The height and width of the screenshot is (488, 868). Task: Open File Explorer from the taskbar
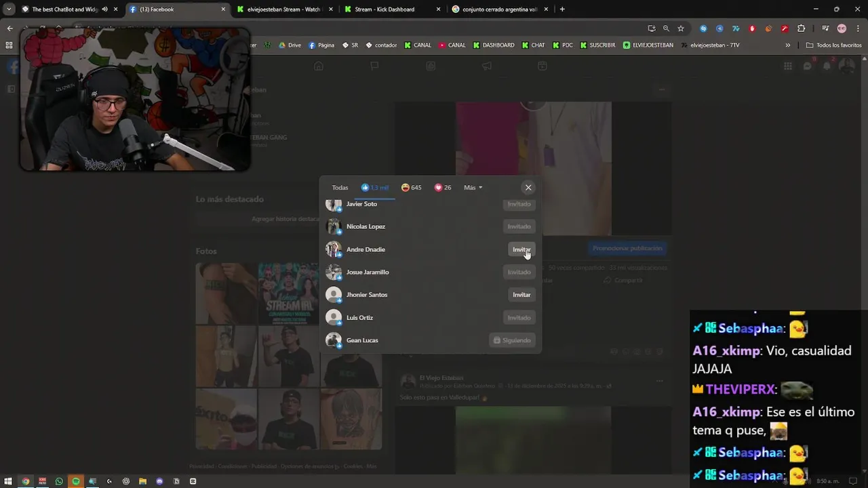[142, 481]
